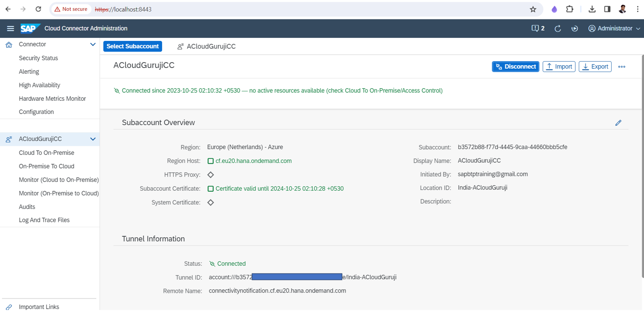644x319 pixels.
Task: Click the pencil edit icon in Subaccount Overview
Action: pos(618,123)
